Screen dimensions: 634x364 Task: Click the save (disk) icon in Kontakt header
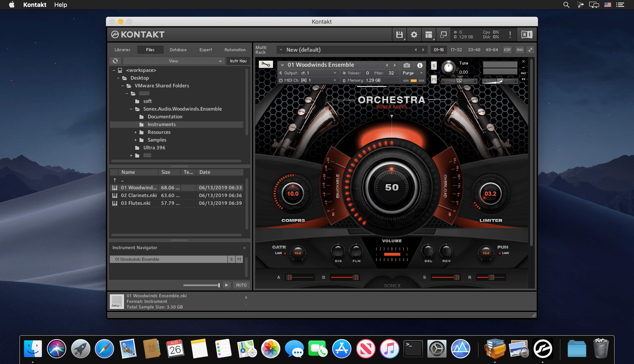(399, 34)
